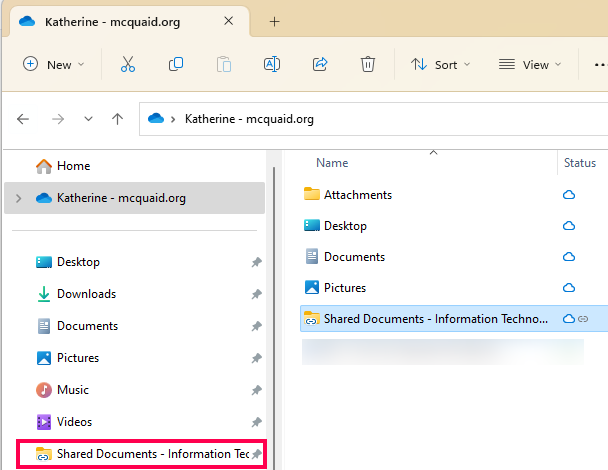Close the Katherine - mcquaid.org tab

(x=229, y=21)
